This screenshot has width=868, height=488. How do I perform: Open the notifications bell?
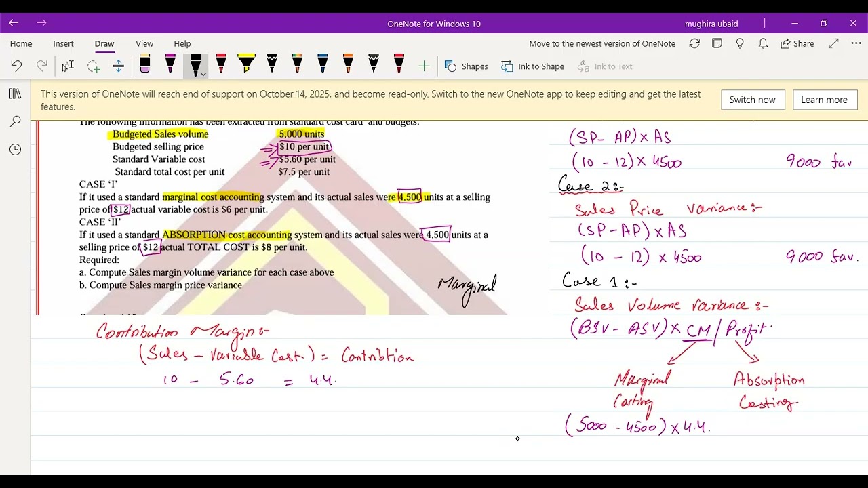click(764, 43)
